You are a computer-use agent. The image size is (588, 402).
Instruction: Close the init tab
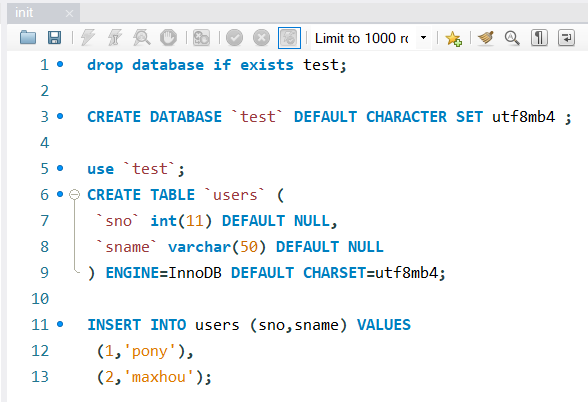(x=69, y=14)
